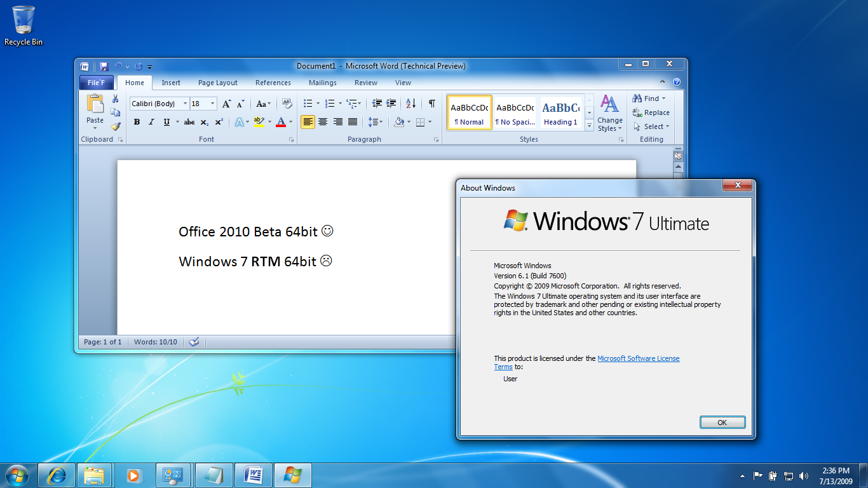Click Page: 1 of 1 indicator

tap(103, 342)
